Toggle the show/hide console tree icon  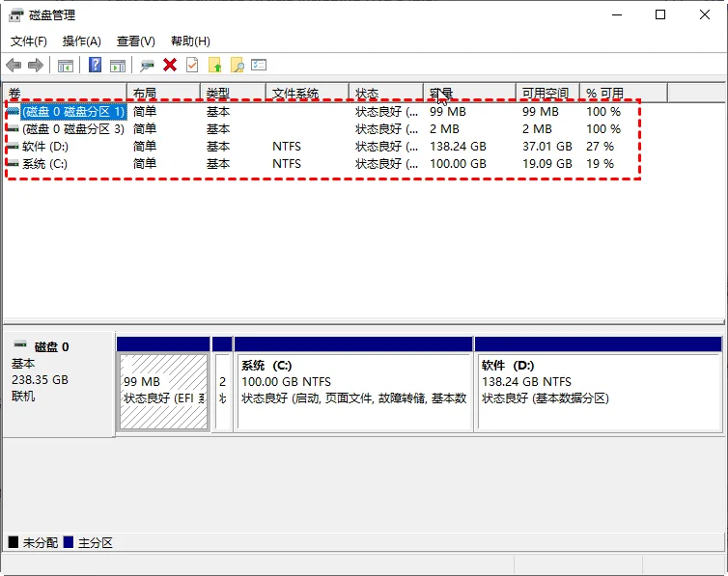coord(66,66)
